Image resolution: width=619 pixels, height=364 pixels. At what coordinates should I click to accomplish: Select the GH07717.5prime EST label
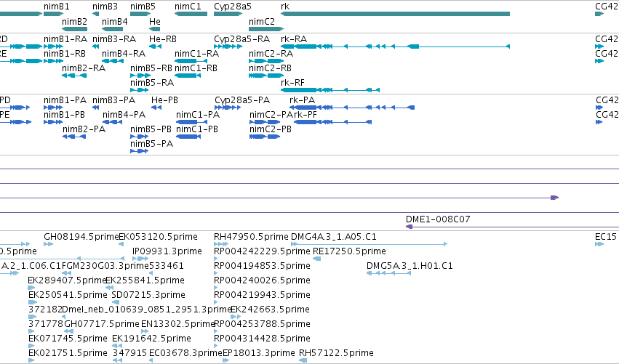[102, 324]
